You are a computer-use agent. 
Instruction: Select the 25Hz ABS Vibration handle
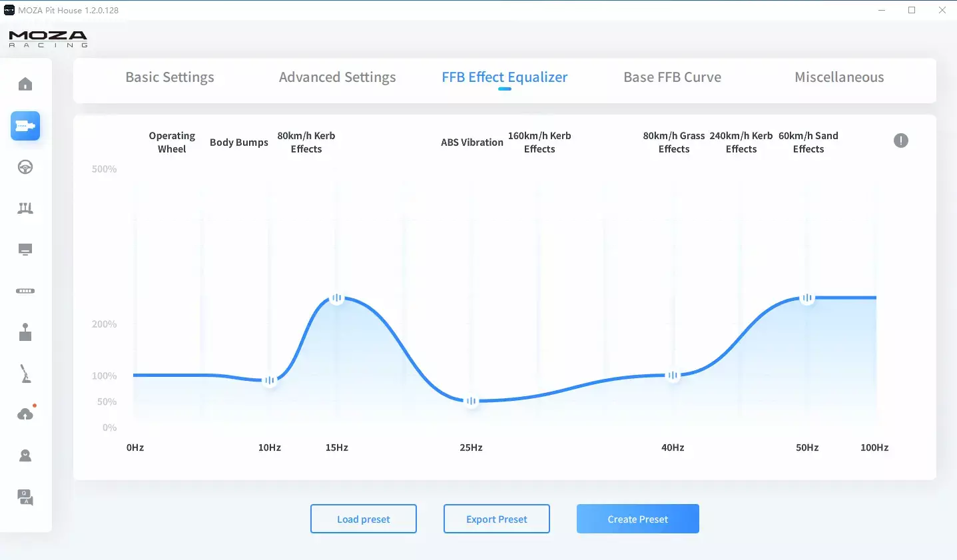(472, 401)
